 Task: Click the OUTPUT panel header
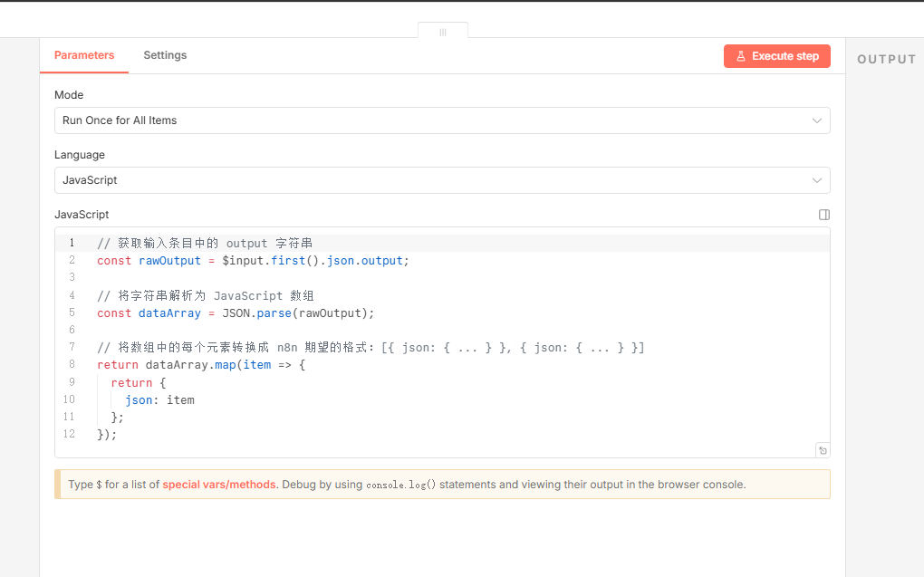pyautogui.click(x=886, y=59)
